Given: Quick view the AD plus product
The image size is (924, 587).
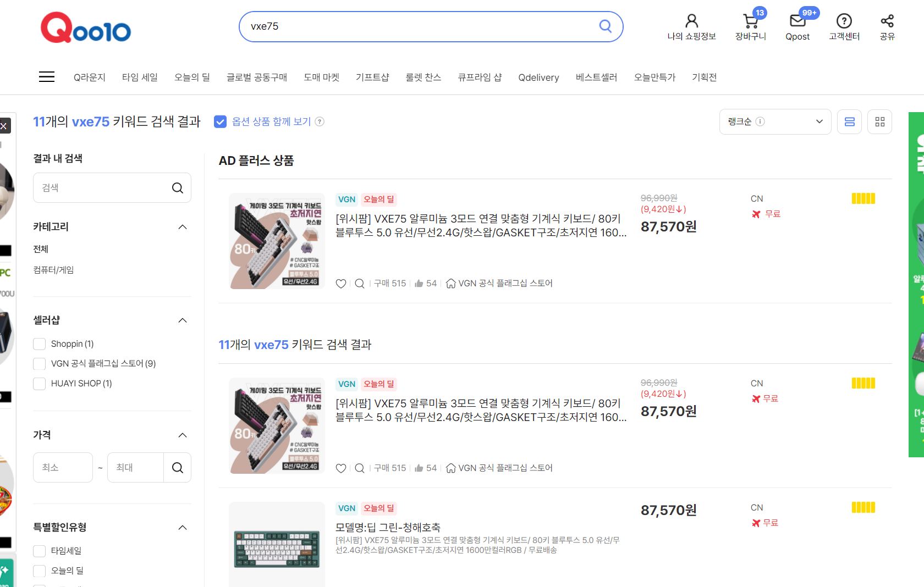Looking at the screenshot, I should coord(360,284).
